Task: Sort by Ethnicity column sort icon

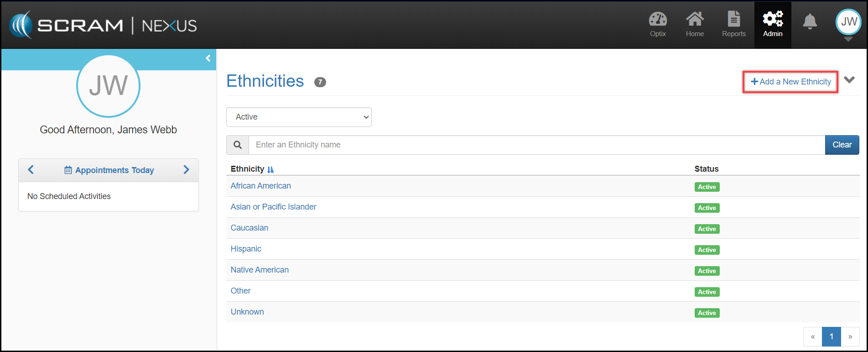Action: [x=270, y=169]
